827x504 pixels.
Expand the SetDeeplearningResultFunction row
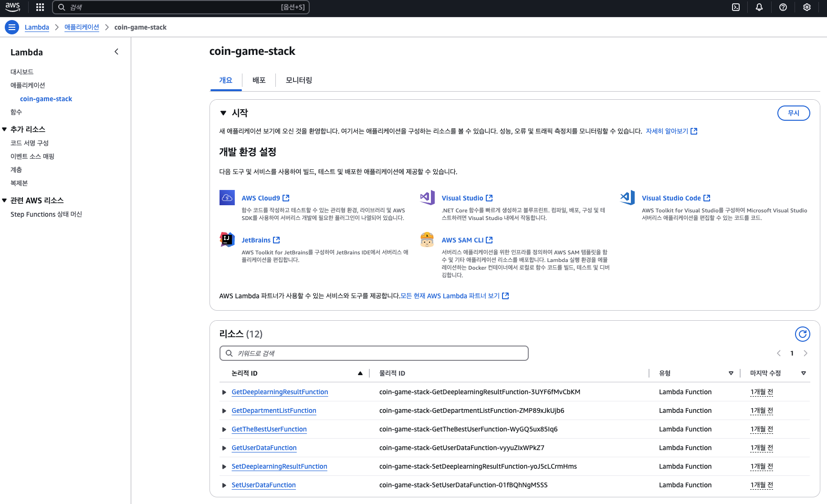(224, 467)
